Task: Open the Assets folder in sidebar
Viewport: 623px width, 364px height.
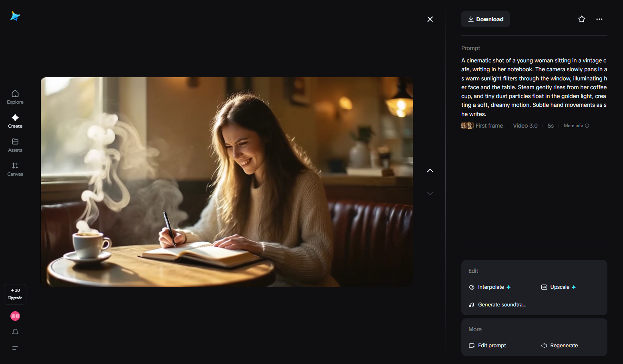Action: tap(15, 145)
